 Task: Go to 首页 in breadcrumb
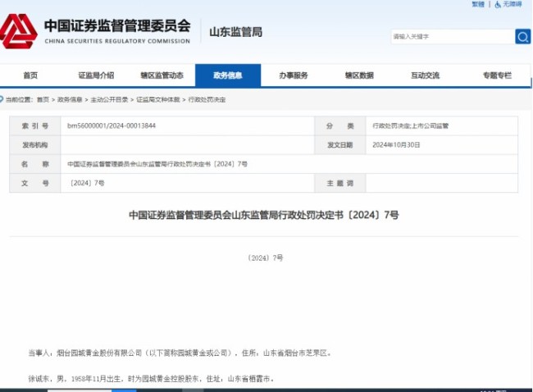[x=43, y=99]
